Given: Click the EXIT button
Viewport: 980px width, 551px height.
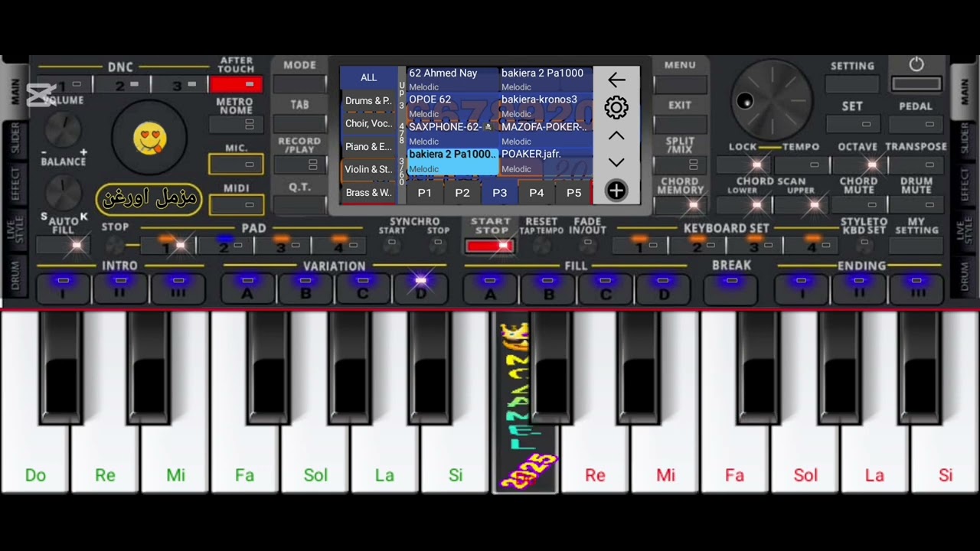Looking at the screenshot, I should 680,123.
